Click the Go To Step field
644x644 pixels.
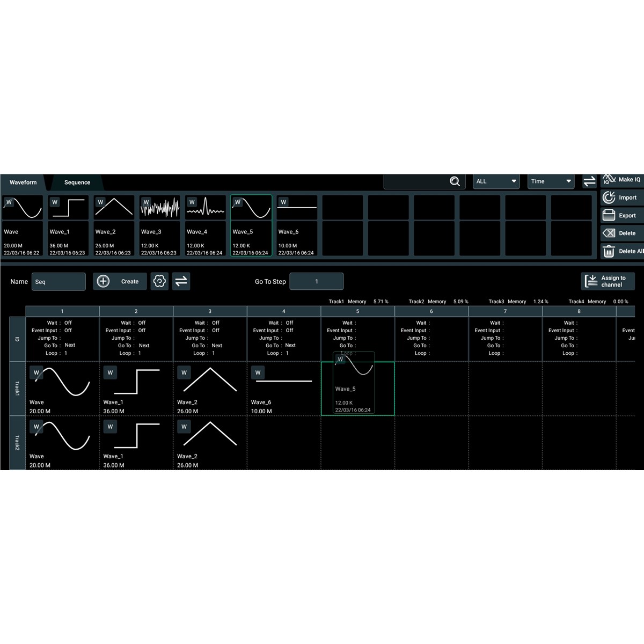click(x=316, y=281)
